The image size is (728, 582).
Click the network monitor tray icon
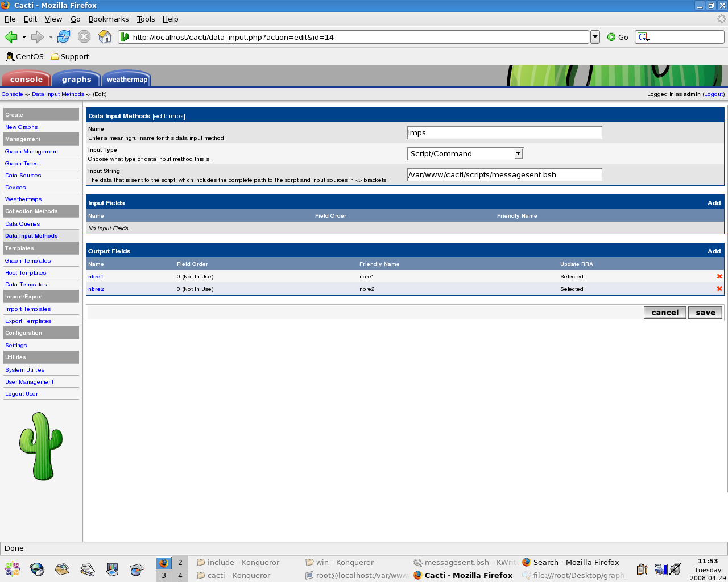(x=661, y=569)
